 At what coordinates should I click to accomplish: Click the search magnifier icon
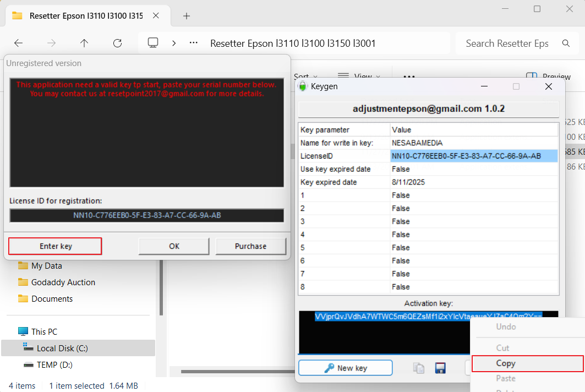click(x=566, y=43)
